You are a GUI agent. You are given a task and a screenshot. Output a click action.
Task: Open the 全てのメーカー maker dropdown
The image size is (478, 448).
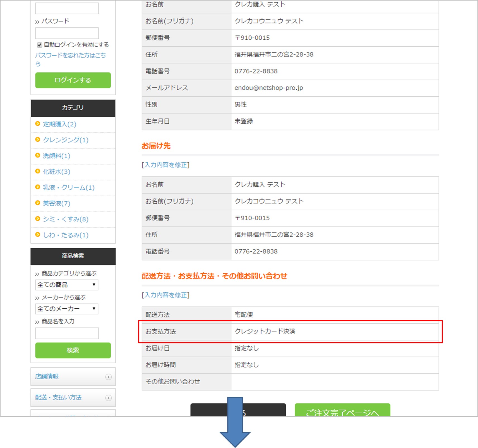67,309
